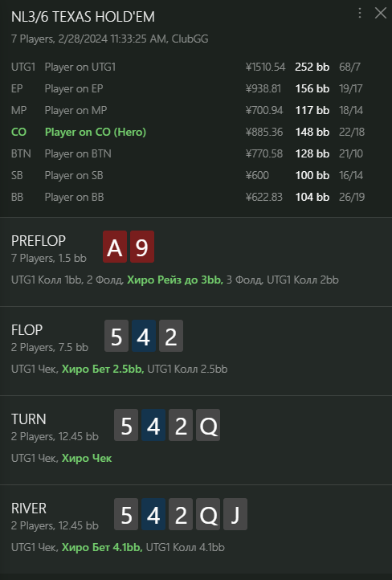Click the Q card on the turn
392x580 pixels.
click(208, 425)
